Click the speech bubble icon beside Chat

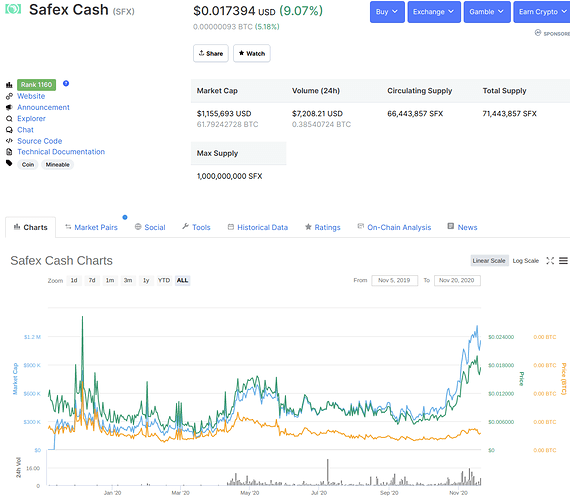coord(9,130)
